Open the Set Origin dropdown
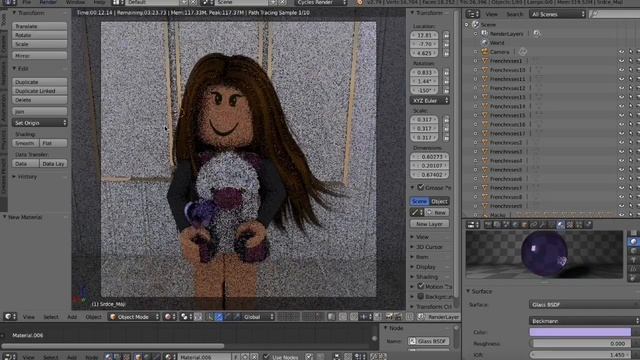This screenshot has width=640, height=360. [40, 122]
